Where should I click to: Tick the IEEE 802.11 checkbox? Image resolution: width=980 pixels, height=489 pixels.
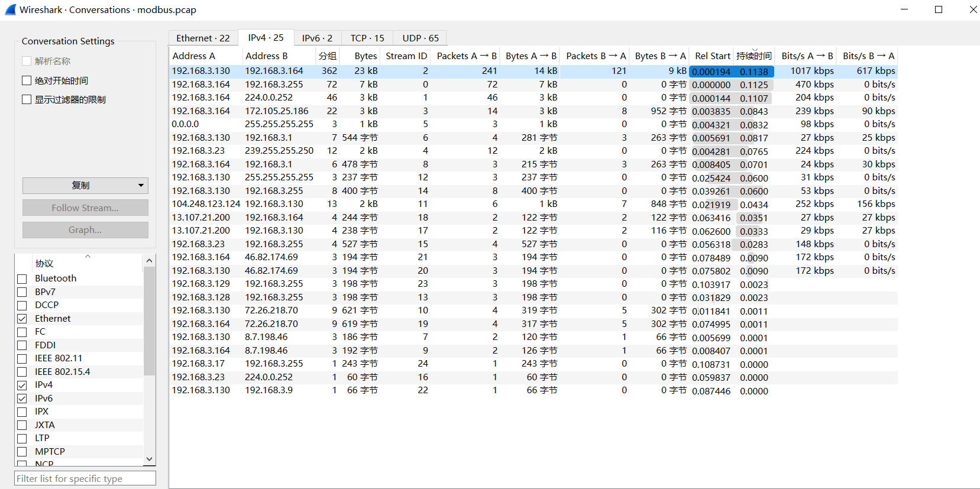[x=22, y=358]
